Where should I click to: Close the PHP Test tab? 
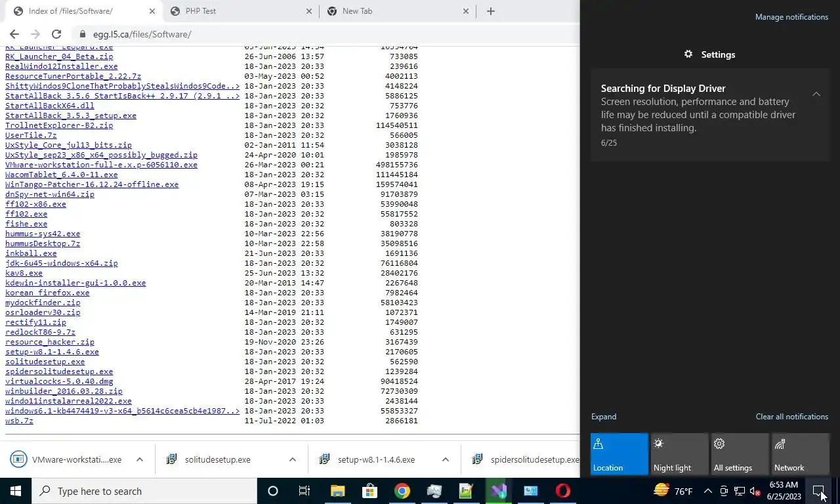(x=309, y=11)
